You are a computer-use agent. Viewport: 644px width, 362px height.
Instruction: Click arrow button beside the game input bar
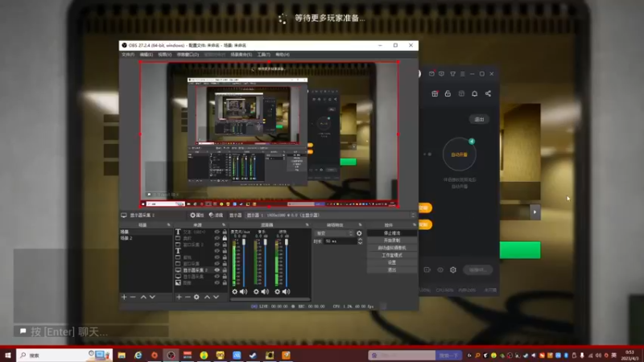tap(535, 212)
